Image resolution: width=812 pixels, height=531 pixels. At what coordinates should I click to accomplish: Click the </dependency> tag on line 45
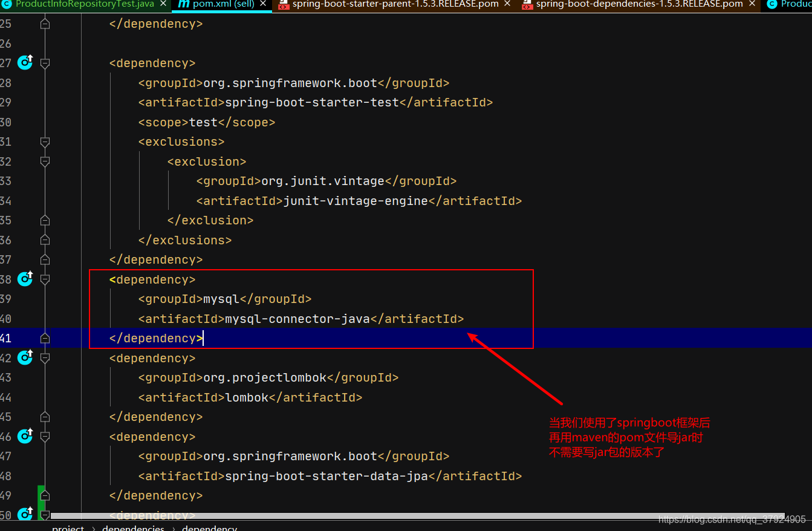156,417
